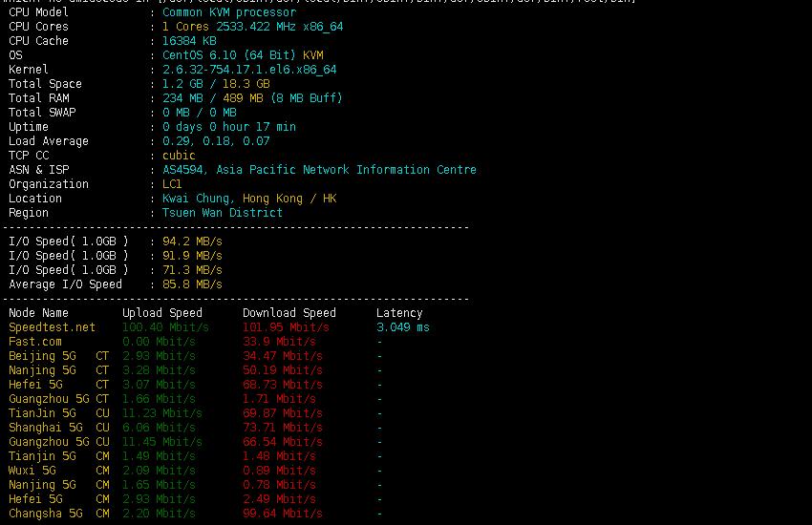This screenshot has width=812, height=525.
Task: Click the 'Fast.com' node name
Action: 35,342
